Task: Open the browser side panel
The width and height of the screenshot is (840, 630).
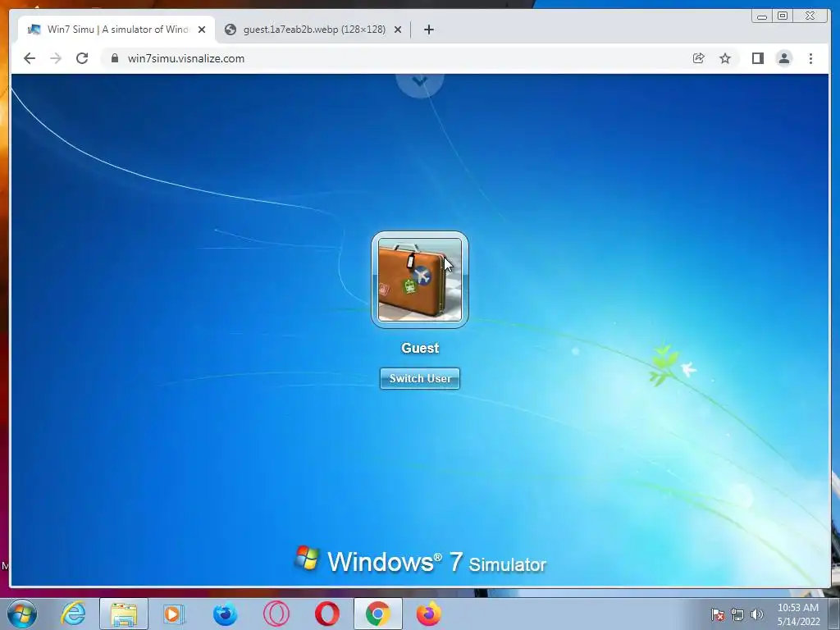Action: pyautogui.click(x=757, y=58)
